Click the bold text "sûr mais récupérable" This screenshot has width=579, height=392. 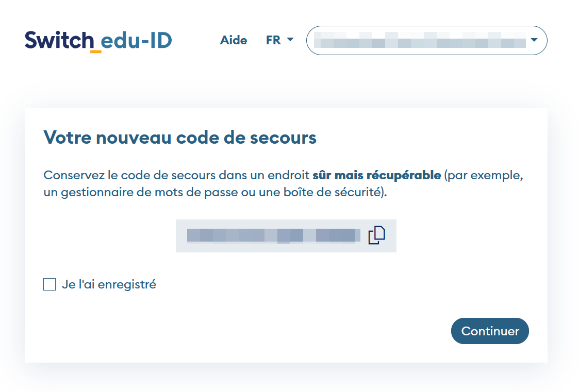[x=376, y=175]
